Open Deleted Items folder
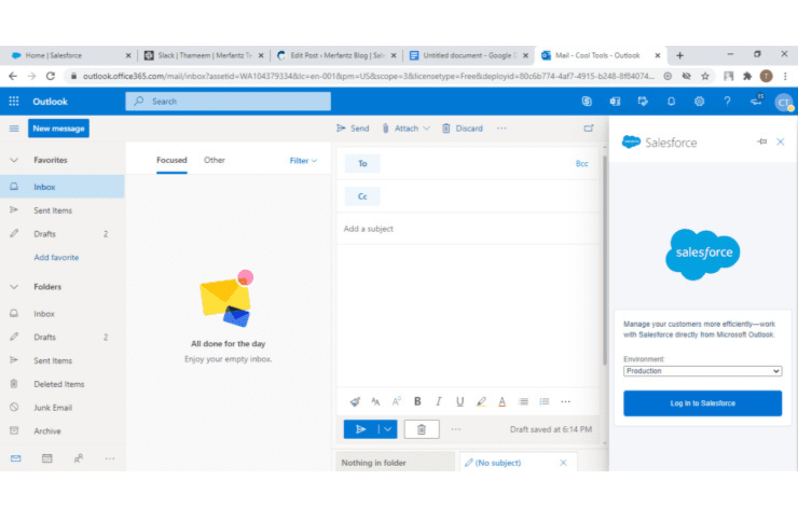798x532 pixels. (63, 384)
